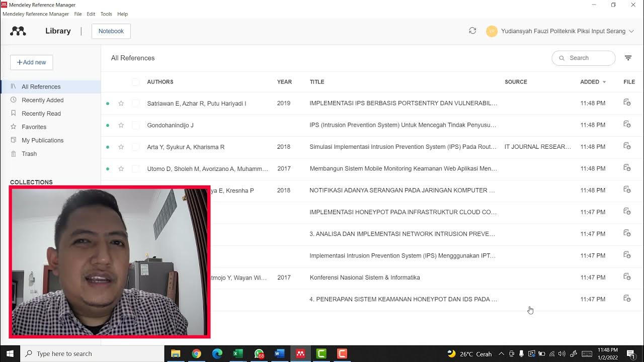The height and width of the screenshot is (362, 644).
Task: Select 'Konferensi Nasional Sistem & Informatika' title
Action: [365, 278]
